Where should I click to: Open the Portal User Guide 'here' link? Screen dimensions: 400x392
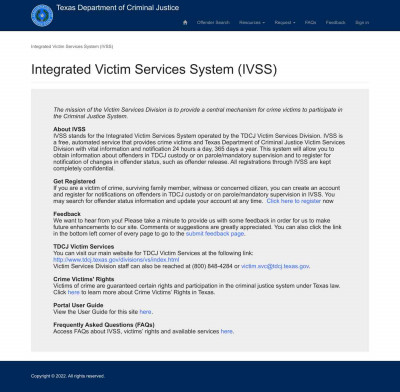(145, 312)
